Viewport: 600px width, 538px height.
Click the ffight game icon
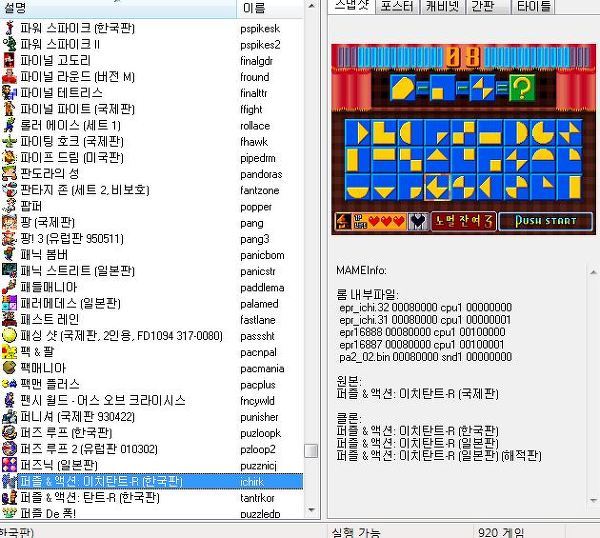[x=9, y=109]
